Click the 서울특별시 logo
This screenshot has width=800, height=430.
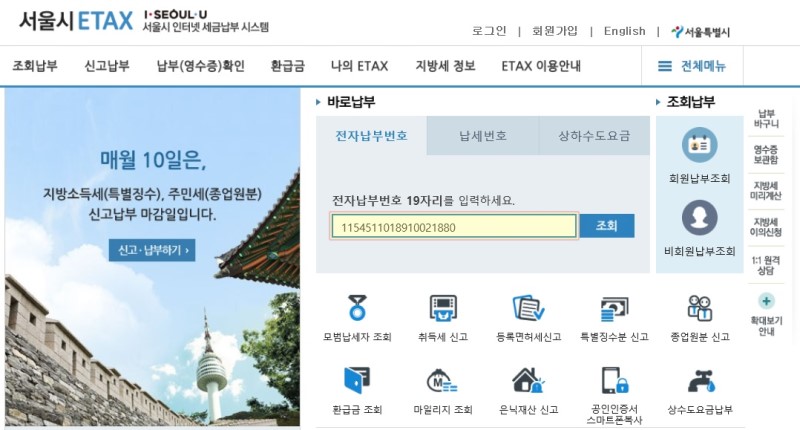click(x=700, y=32)
